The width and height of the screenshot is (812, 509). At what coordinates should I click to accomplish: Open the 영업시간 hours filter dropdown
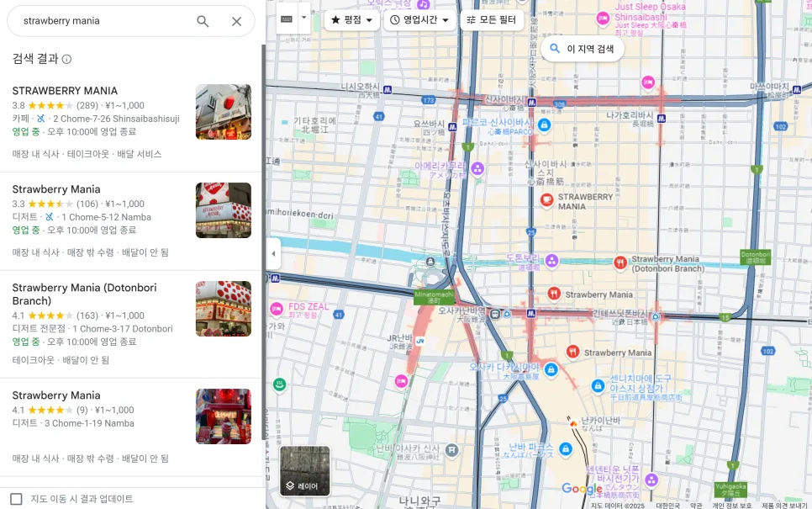pyautogui.click(x=419, y=19)
